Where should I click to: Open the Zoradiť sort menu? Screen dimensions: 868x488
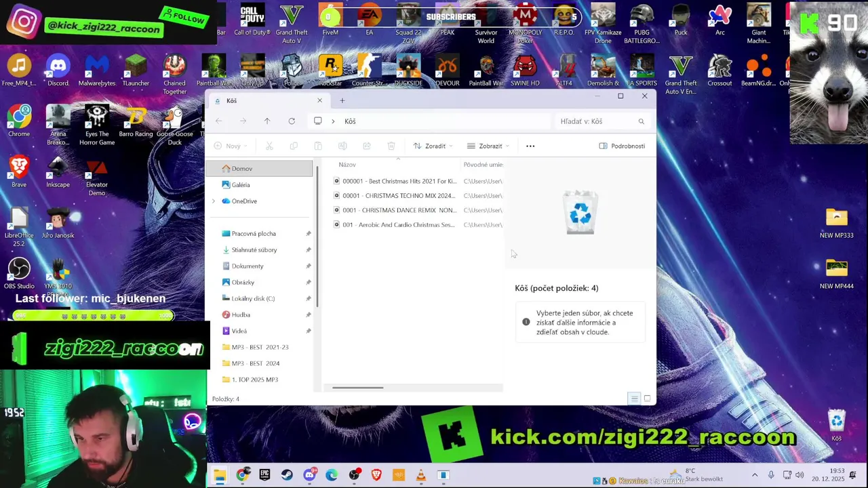point(433,146)
